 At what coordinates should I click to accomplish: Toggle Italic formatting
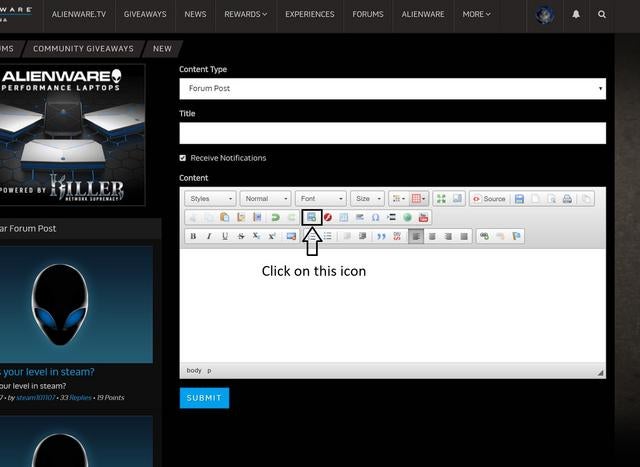click(209, 236)
